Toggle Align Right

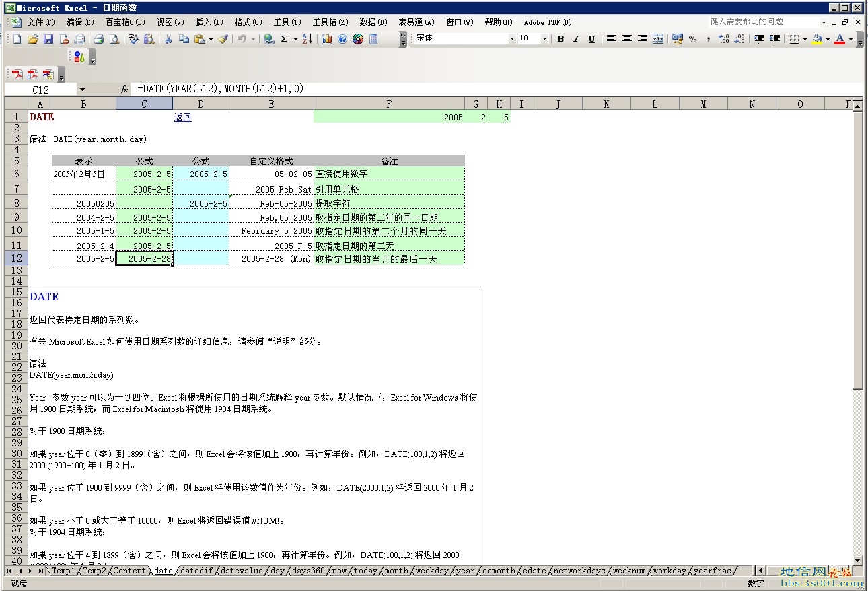(642, 39)
